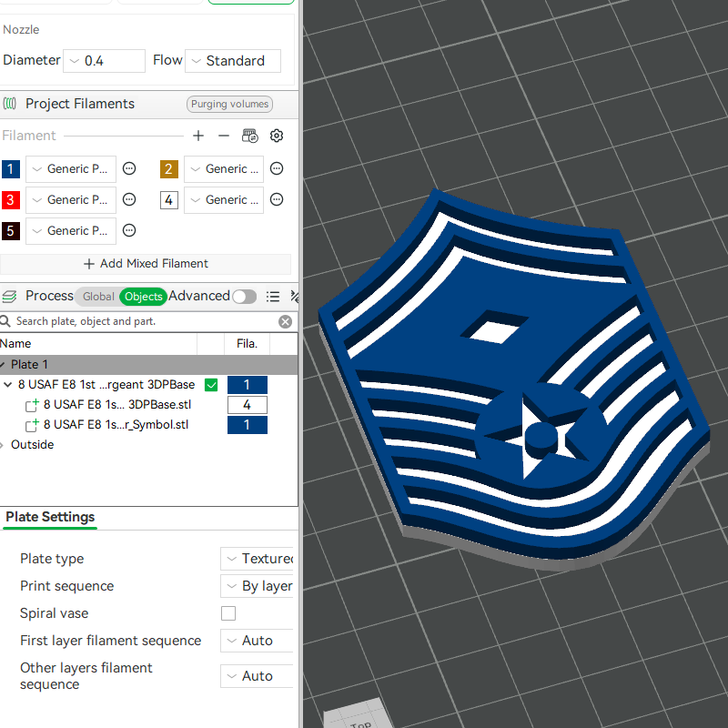Clear the object search field
The height and width of the screenshot is (728, 728).
[x=285, y=321]
